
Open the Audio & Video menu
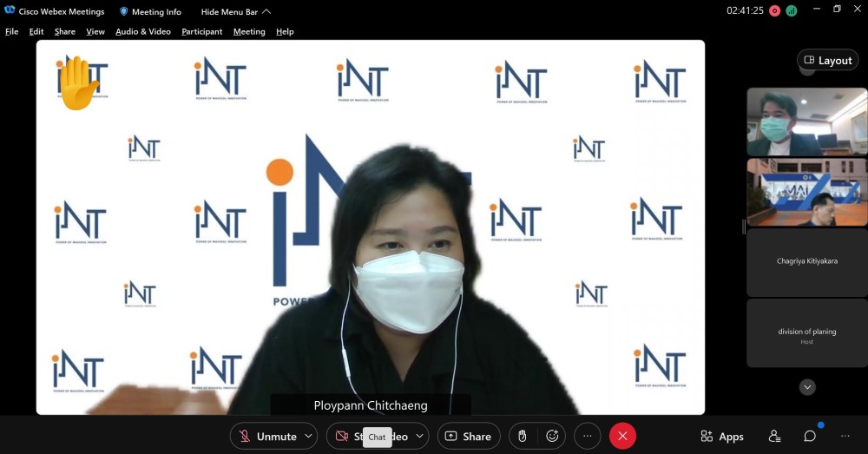tap(143, 31)
